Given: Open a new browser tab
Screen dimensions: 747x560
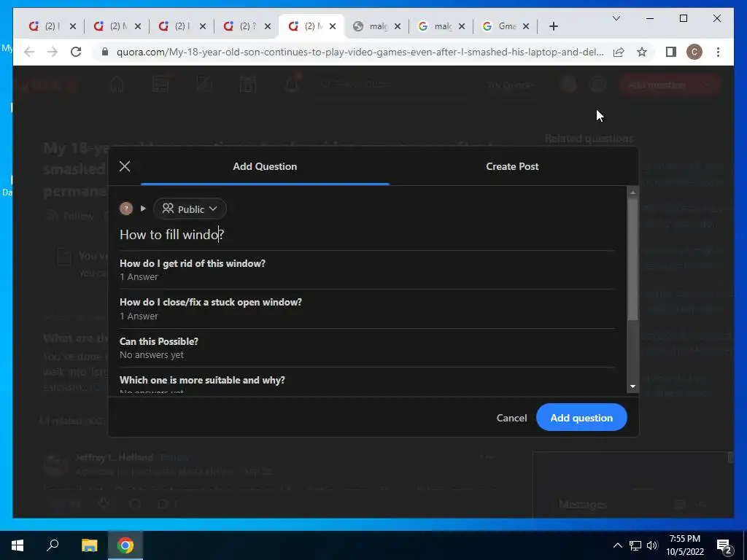Looking at the screenshot, I should [553, 26].
